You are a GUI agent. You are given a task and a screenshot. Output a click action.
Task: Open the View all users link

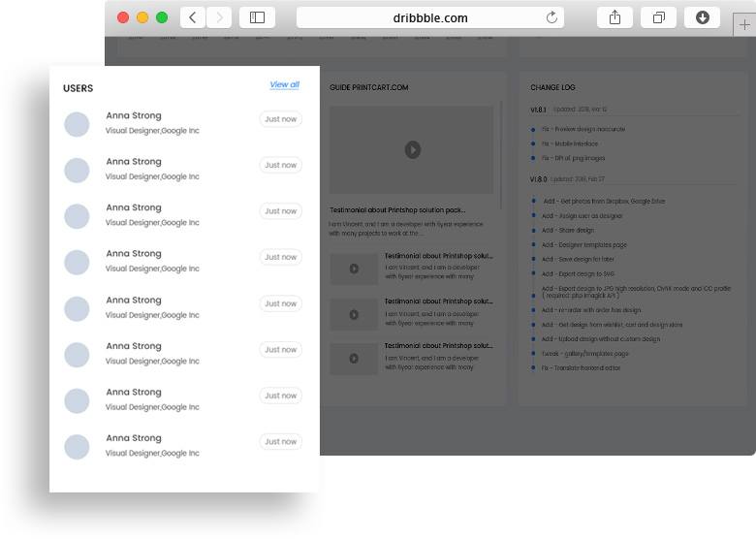pos(284,85)
